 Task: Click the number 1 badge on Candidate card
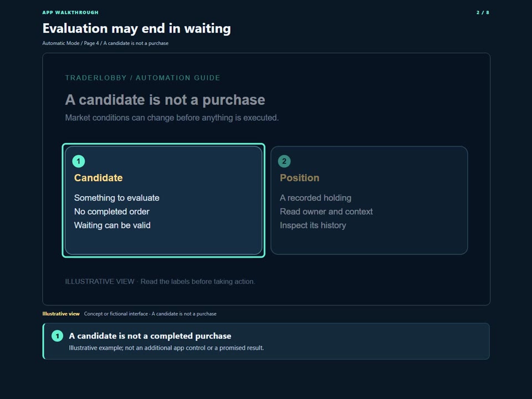coord(78,161)
